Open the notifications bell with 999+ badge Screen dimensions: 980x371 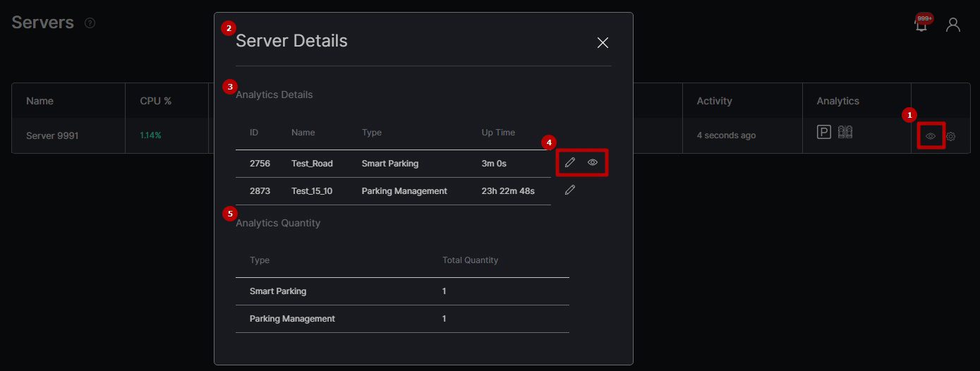pos(921,25)
